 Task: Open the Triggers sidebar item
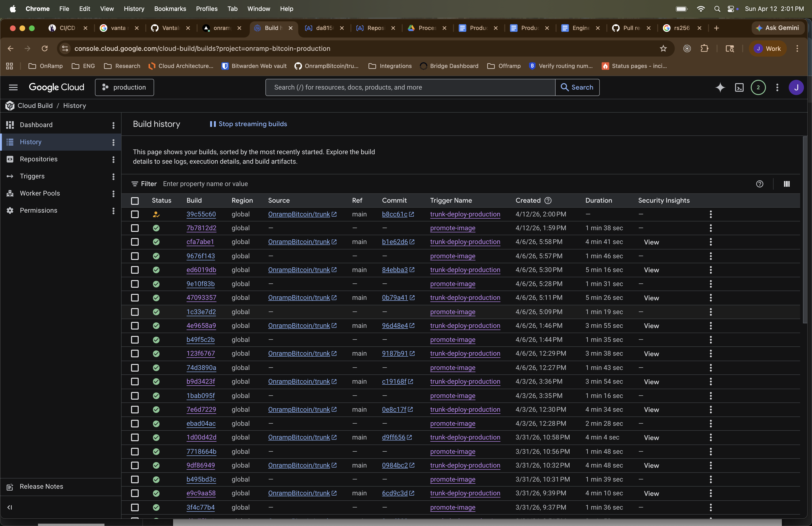[x=32, y=176]
